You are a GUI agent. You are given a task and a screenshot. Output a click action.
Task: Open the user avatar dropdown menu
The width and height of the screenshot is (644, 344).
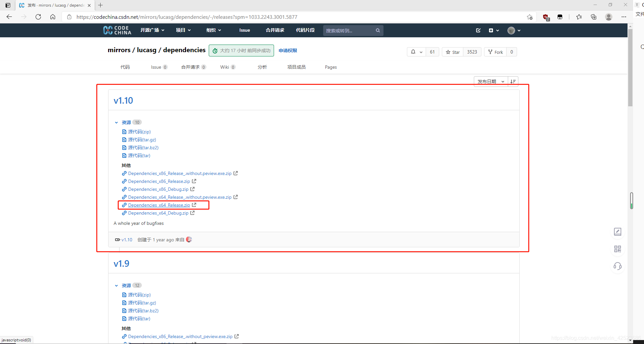point(514,30)
